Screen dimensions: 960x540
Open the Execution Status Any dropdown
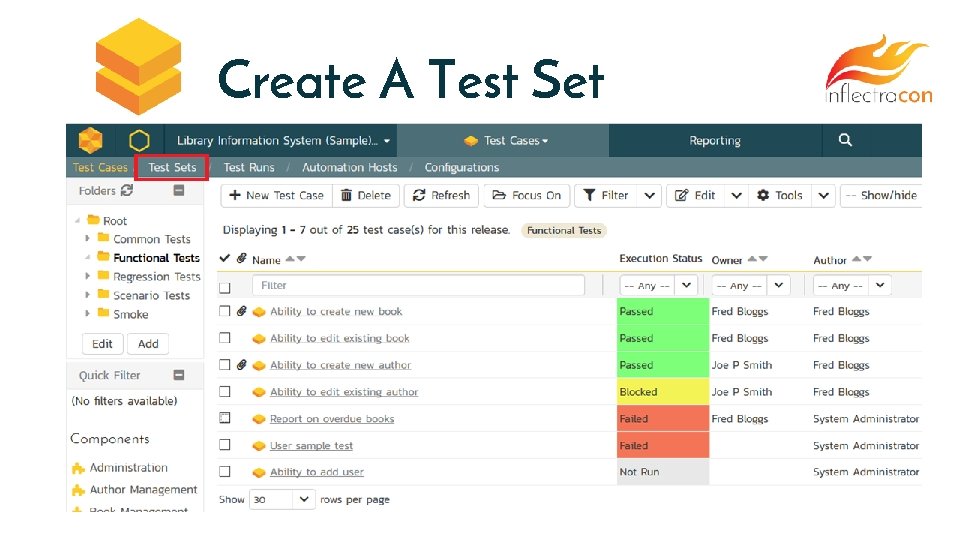point(658,285)
